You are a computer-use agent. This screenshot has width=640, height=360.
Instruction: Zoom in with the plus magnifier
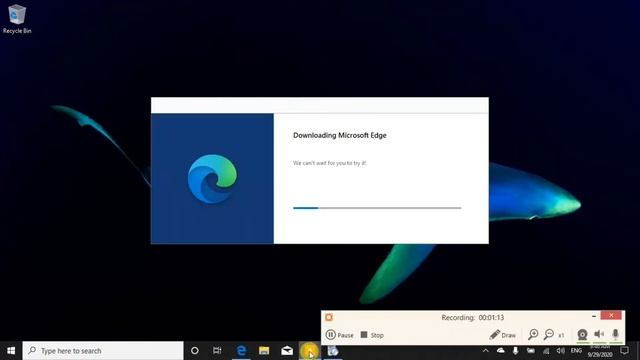coord(533,335)
